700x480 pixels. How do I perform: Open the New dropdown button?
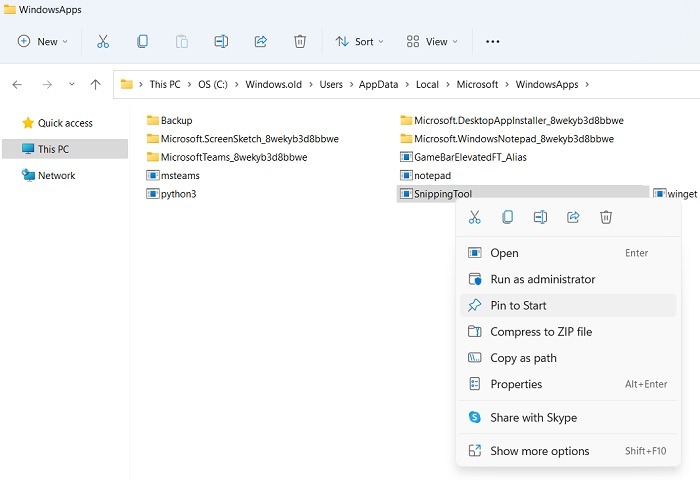(x=42, y=42)
